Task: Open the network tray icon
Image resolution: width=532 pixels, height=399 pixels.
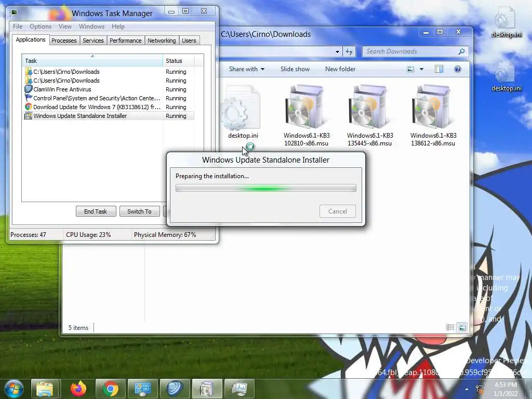Action: click(x=480, y=389)
